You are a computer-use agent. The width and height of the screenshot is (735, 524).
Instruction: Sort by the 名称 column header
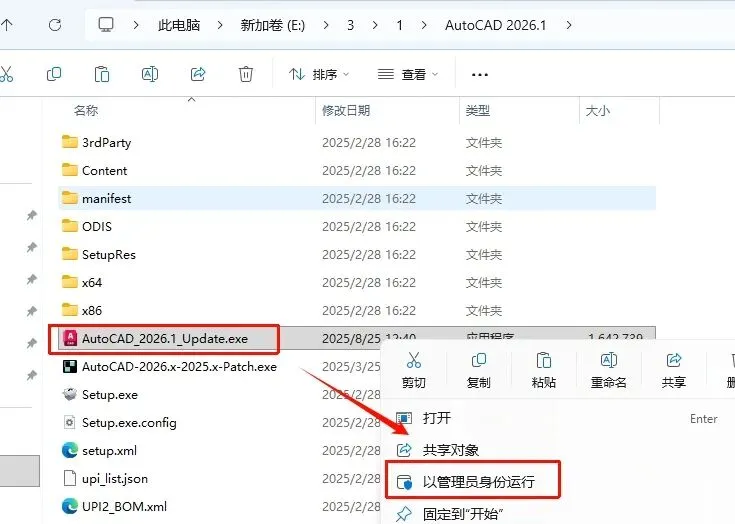pos(86,111)
